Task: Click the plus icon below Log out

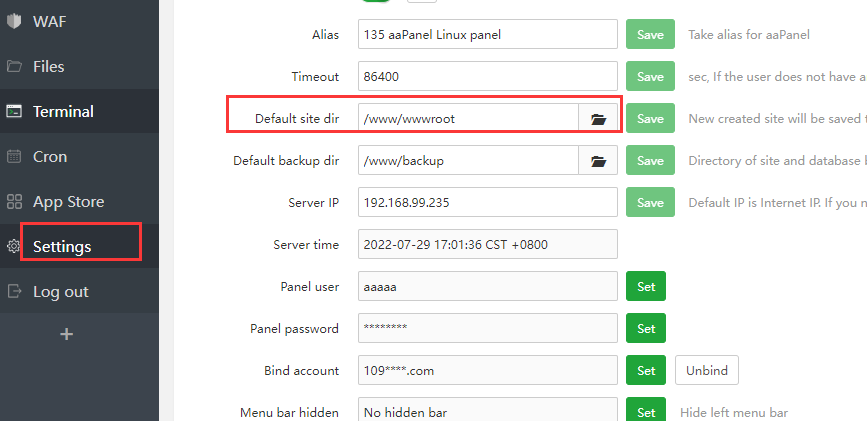Action: coord(67,334)
